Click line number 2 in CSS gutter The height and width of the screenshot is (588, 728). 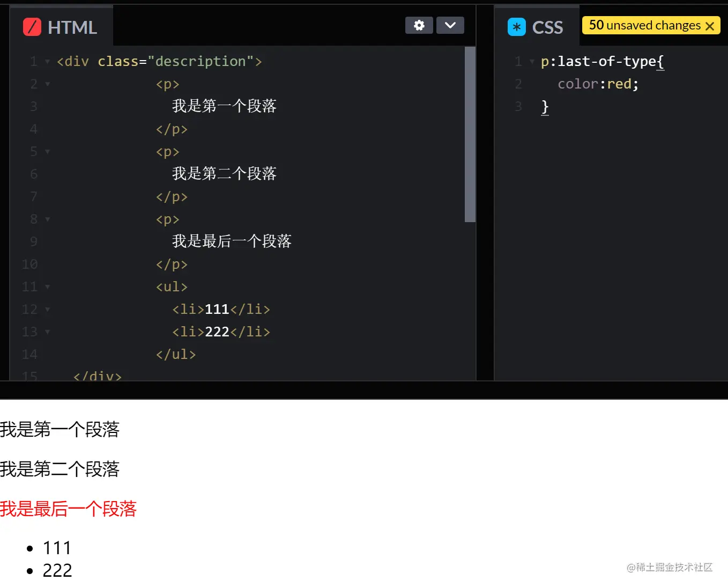[x=518, y=84]
